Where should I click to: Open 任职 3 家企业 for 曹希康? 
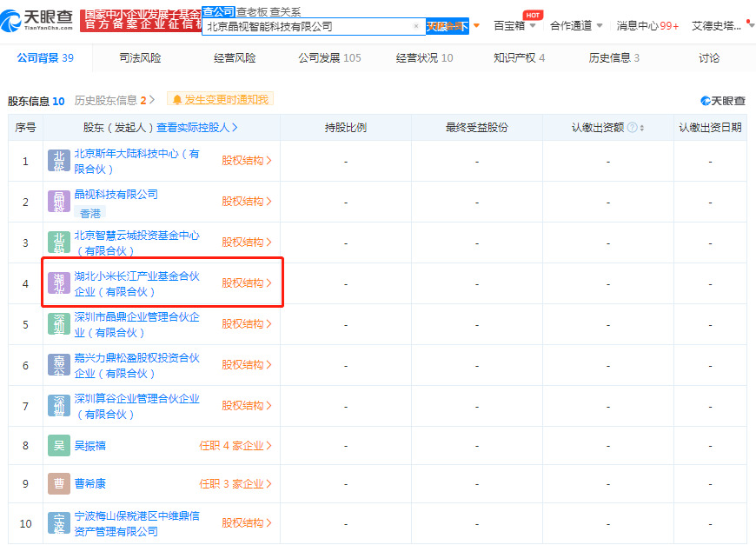[235, 484]
